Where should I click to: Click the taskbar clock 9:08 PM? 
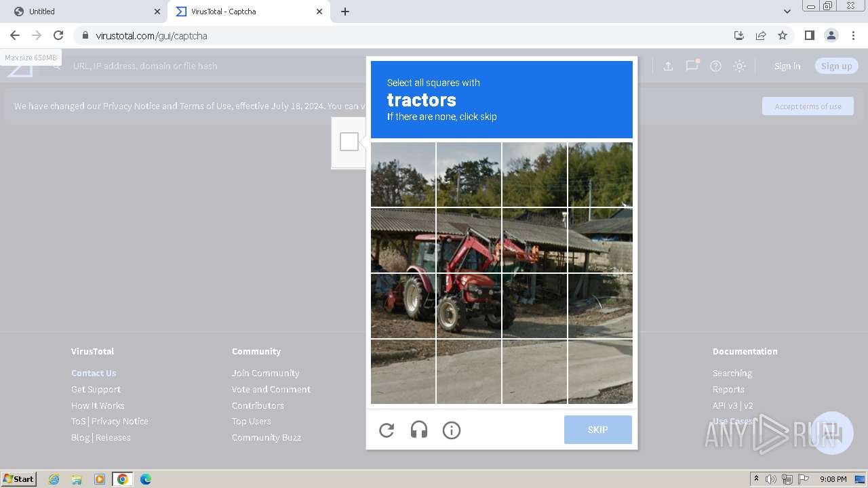pyautogui.click(x=833, y=479)
